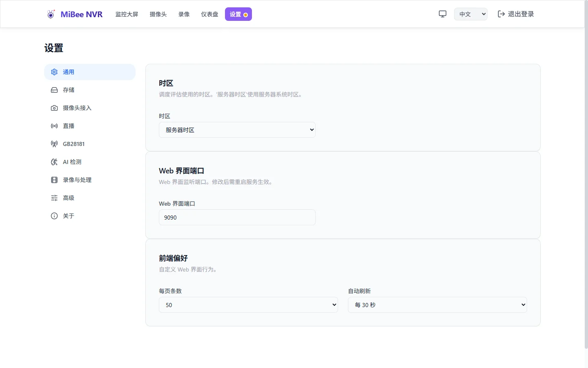The height and width of the screenshot is (368, 588).
Task: Click the drive icon beside 存储
Action: (54, 90)
